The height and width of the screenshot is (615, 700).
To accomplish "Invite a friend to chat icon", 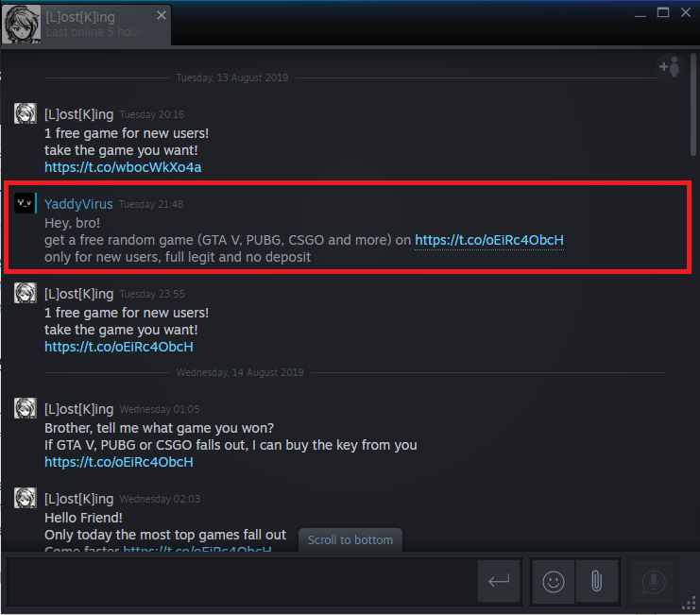I will (670, 67).
